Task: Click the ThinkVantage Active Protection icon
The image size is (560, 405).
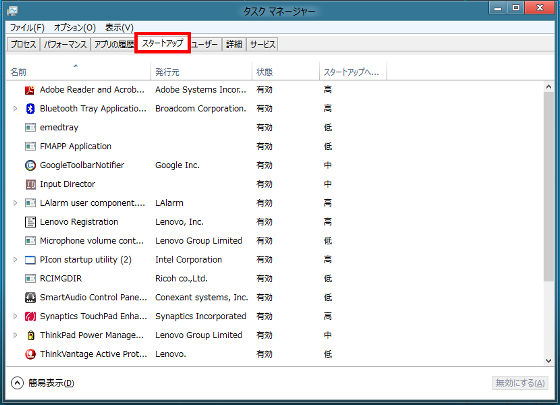Action: click(x=30, y=354)
